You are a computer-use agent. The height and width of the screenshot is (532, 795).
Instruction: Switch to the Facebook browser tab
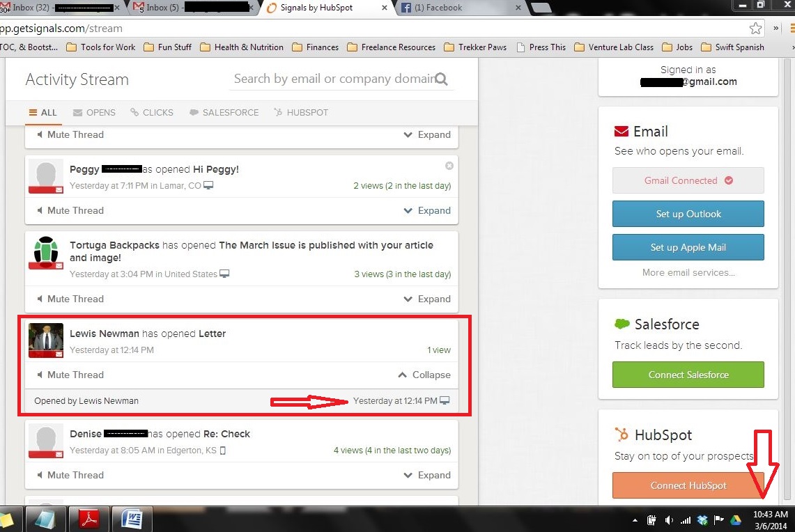[x=459, y=8]
